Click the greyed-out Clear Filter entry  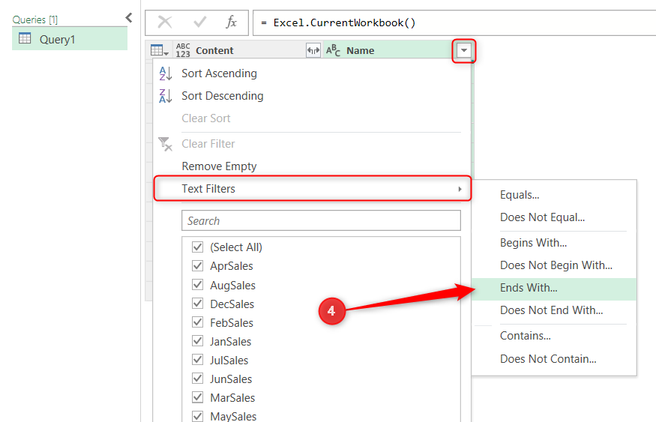(208, 144)
